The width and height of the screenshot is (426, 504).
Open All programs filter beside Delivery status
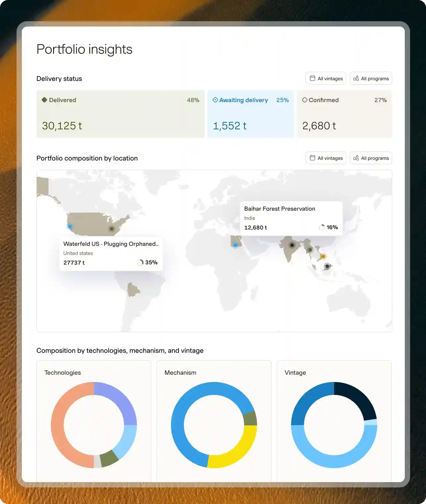(371, 79)
